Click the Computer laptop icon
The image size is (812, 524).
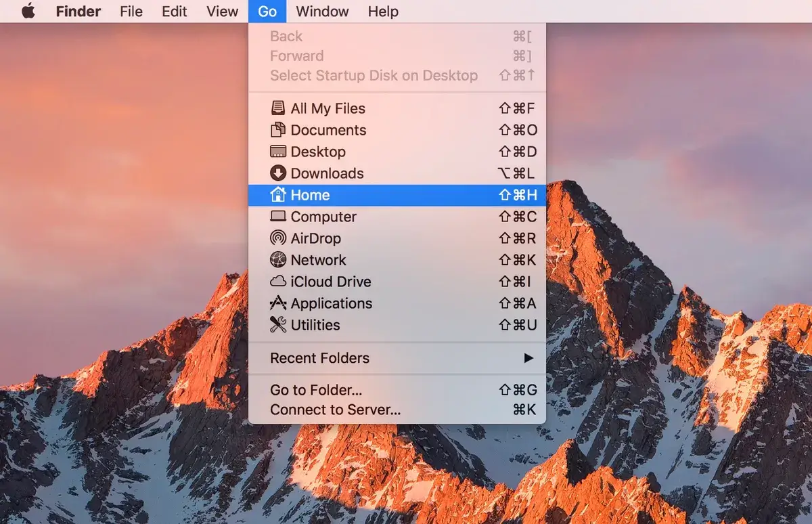tap(278, 217)
